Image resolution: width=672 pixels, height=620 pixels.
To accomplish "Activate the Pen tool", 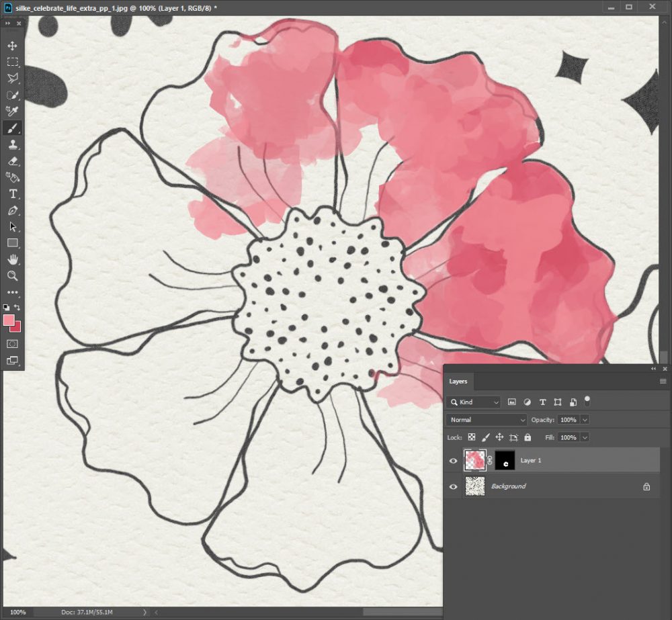I will pyautogui.click(x=12, y=210).
